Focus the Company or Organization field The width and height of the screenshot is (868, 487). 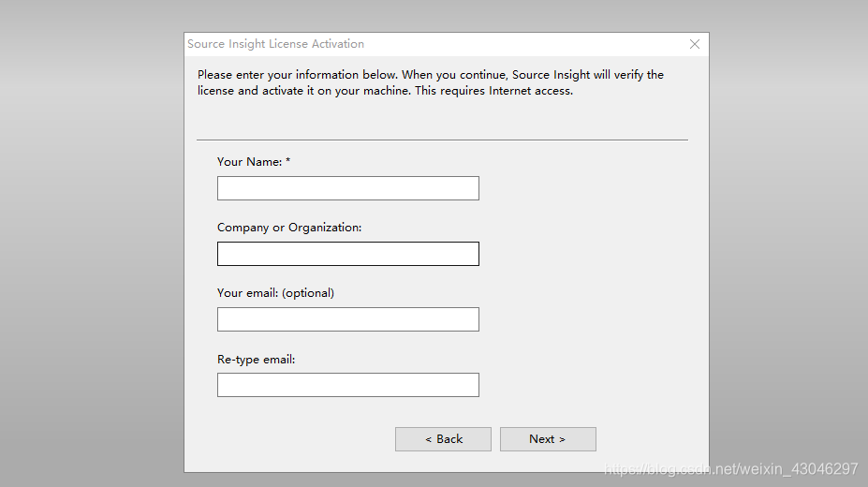[x=348, y=254]
